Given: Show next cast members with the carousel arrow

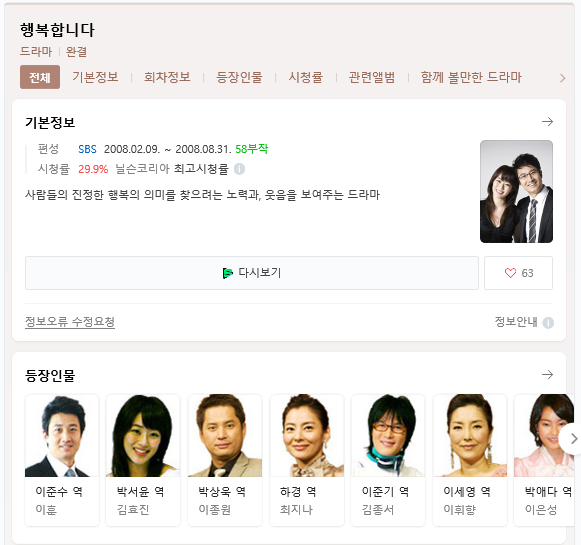Looking at the screenshot, I should (572, 439).
